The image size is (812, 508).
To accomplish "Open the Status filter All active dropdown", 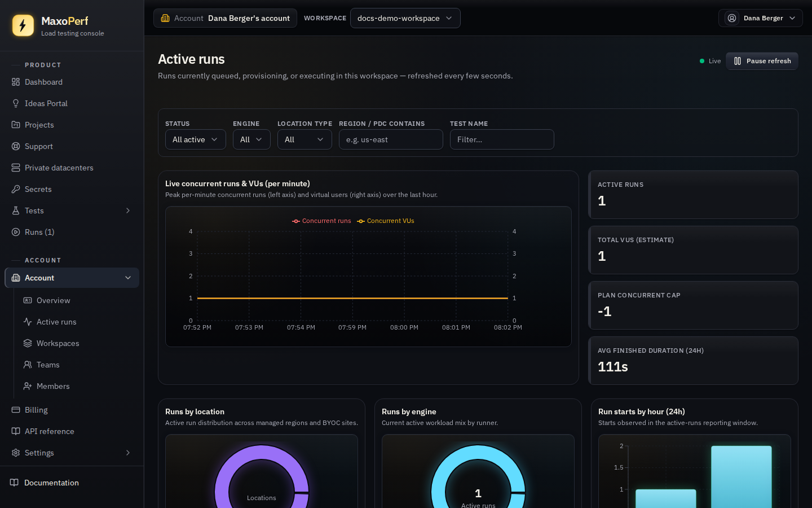I will pyautogui.click(x=195, y=139).
